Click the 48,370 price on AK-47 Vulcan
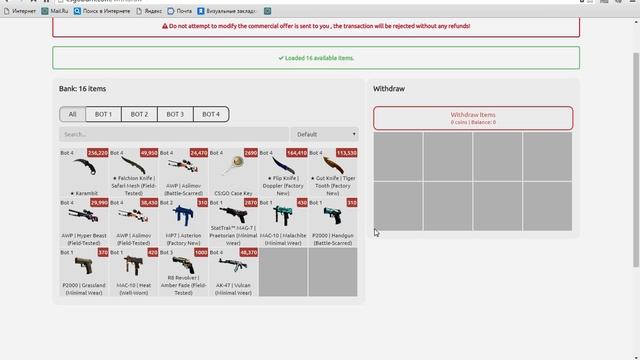The height and width of the screenshot is (360, 640). (249, 252)
